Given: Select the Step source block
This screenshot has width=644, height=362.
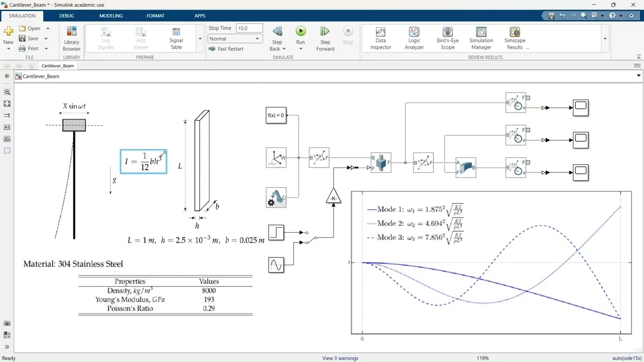Looking at the screenshot, I should [x=276, y=232].
